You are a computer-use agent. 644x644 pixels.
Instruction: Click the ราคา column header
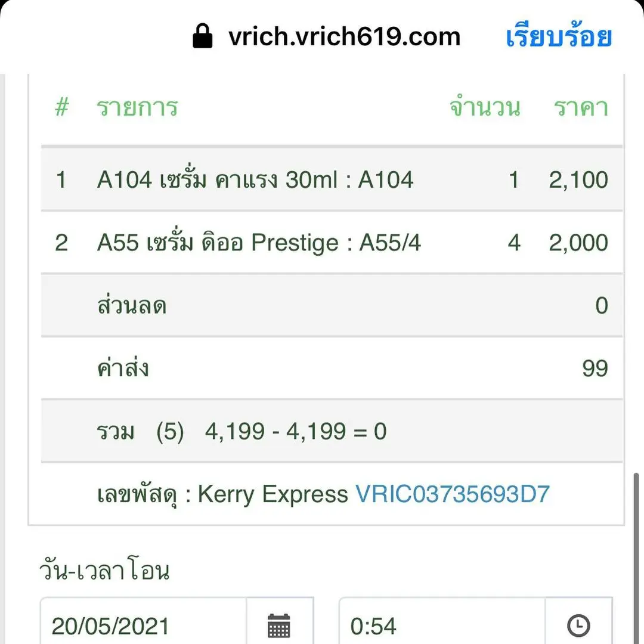pyautogui.click(x=580, y=109)
